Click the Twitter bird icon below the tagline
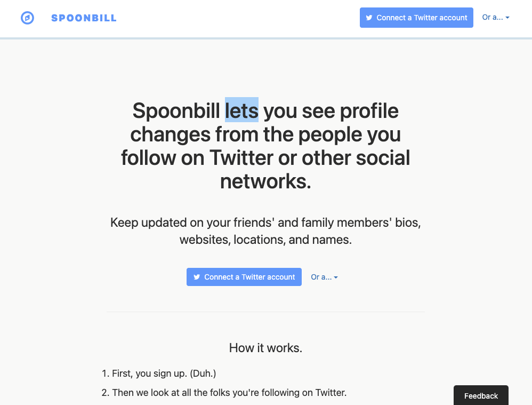 (x=197, y=277)
